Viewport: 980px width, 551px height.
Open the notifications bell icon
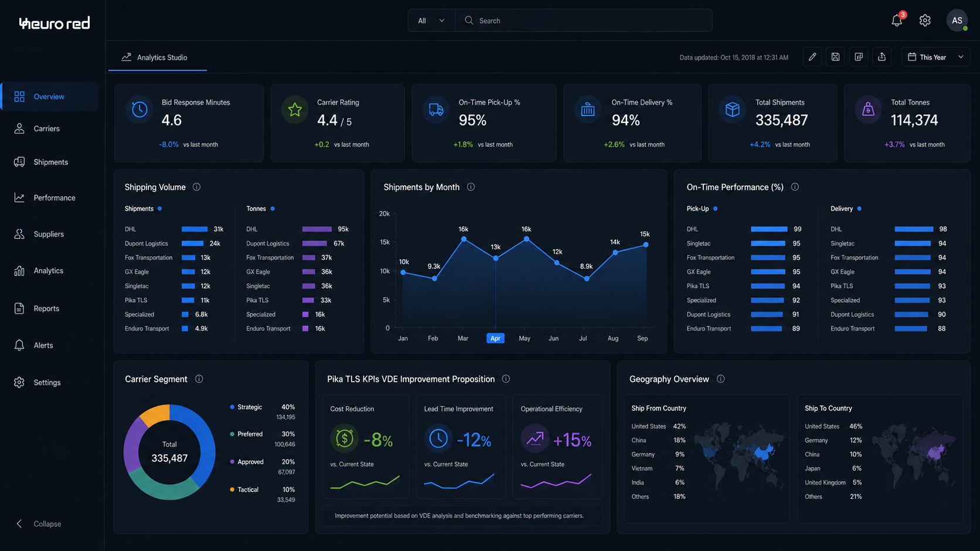click(897, 21)
